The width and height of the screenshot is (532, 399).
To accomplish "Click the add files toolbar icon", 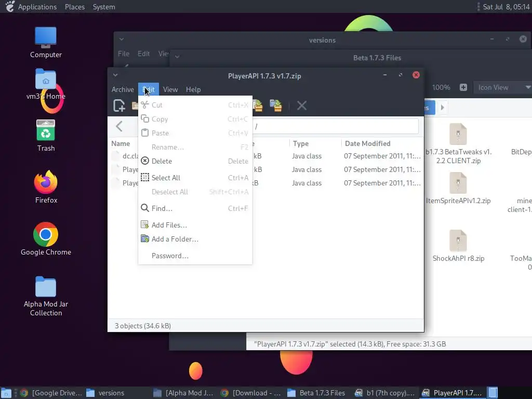I will click(x=258, y=105).
